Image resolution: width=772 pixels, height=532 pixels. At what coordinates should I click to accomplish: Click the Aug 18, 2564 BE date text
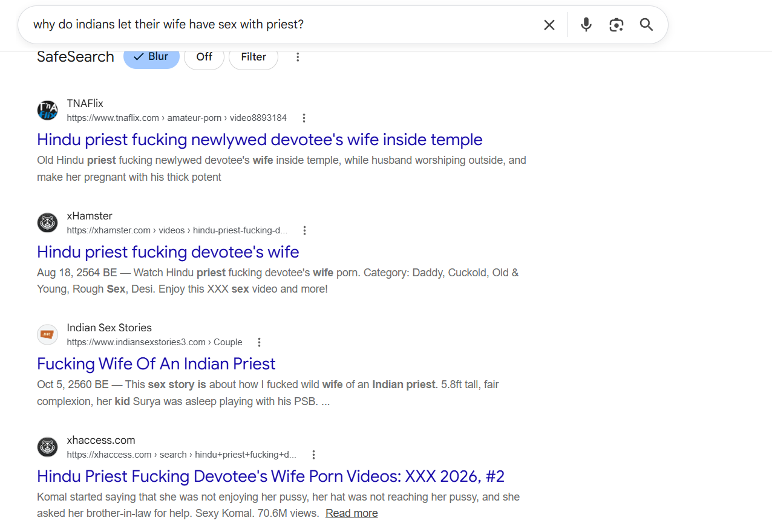tap(77, 273)
